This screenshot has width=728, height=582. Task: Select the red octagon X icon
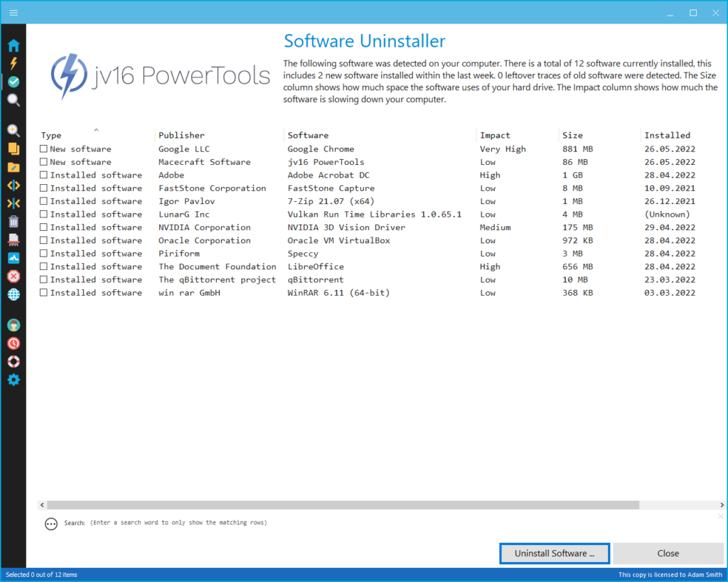[14, 276]
